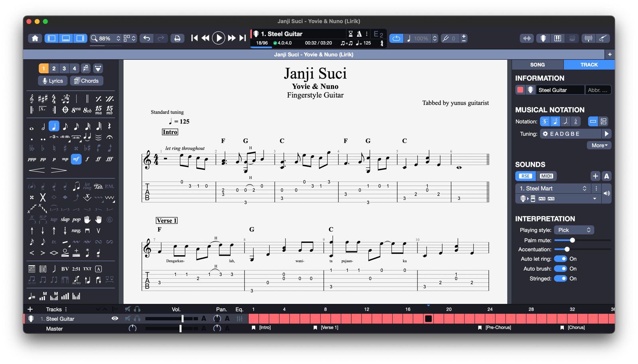The image size is (638, 364).
Task: Open the Playing style Pick dropdown
Action: point(574,230)
